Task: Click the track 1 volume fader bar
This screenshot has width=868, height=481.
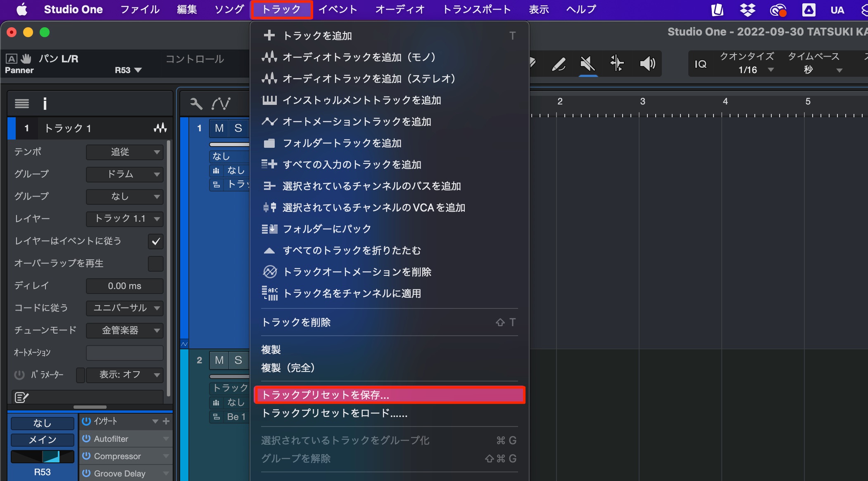Action: click(229, 145)
